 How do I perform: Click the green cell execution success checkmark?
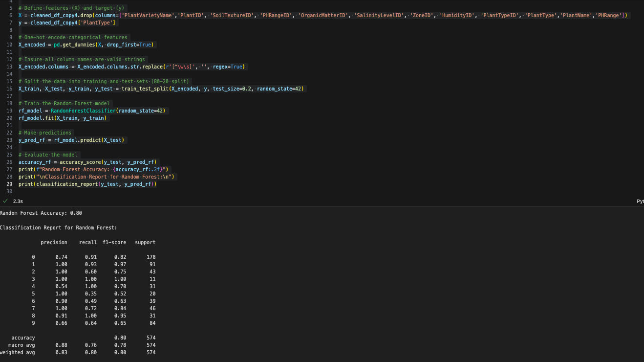coord(5,201)
